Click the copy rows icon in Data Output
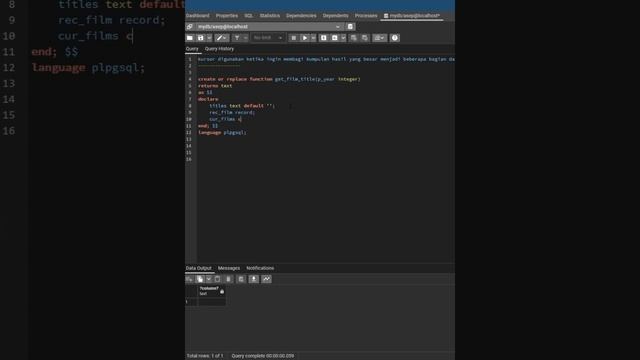The image size is (640, 360). pyautogui.click(x=200, y=279)
